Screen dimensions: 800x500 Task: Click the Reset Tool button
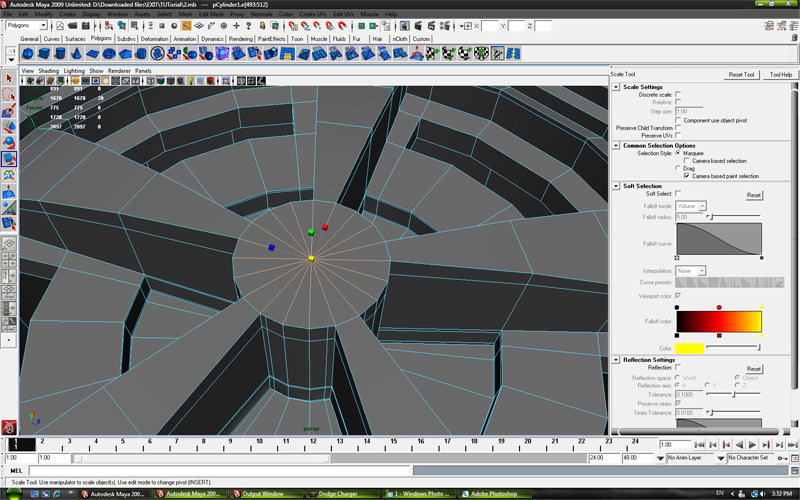[741, 75]
